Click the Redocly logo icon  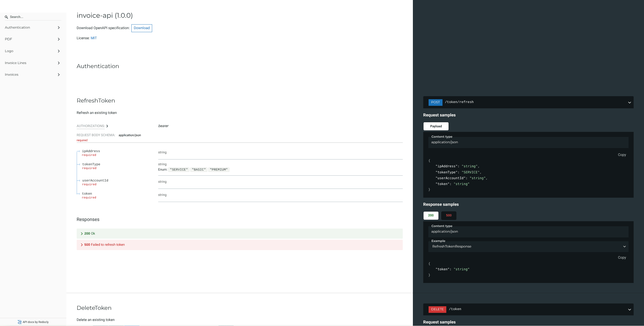click(x=19, y=322)
